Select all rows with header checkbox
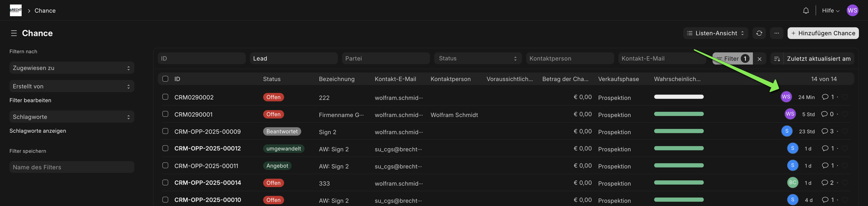The width and height of the screenshot is (868, 206). pyautogui.click(x=165, y=79)
